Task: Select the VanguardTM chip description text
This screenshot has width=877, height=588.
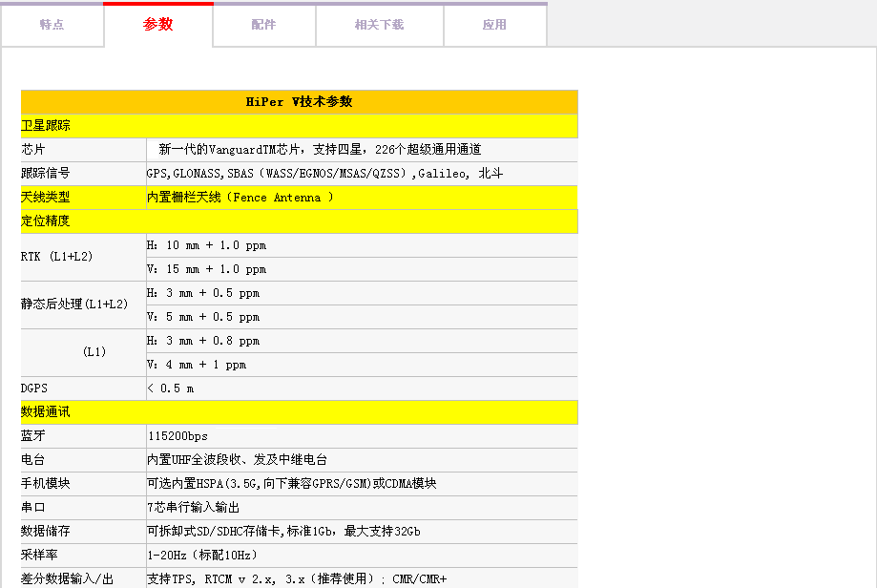Action: pyautogui.click(x=320, y=150)
